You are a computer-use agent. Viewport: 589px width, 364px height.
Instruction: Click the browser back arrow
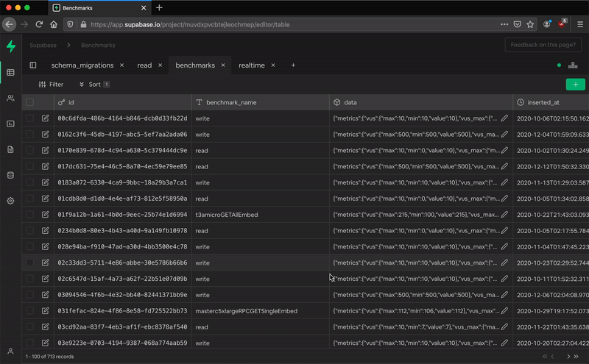point(10,24)
